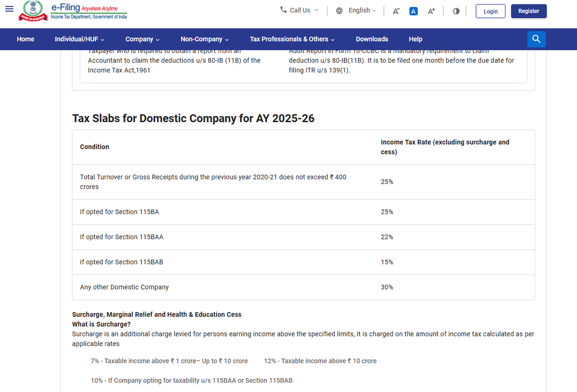
Task: Open the Downloads menu item
Action: point(372,39)
